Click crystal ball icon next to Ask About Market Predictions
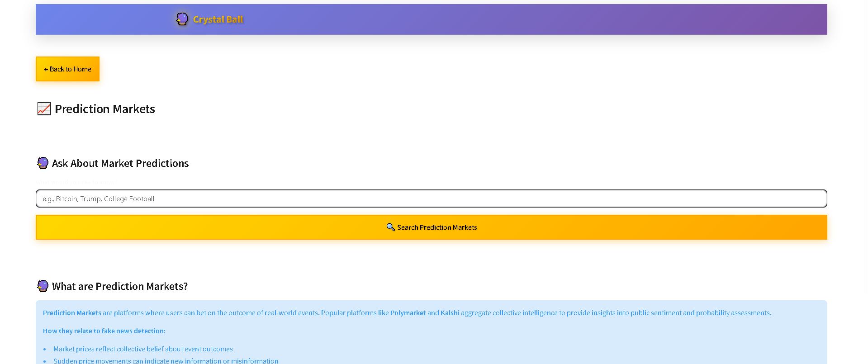868x364 pixels. tap(43, 163)
